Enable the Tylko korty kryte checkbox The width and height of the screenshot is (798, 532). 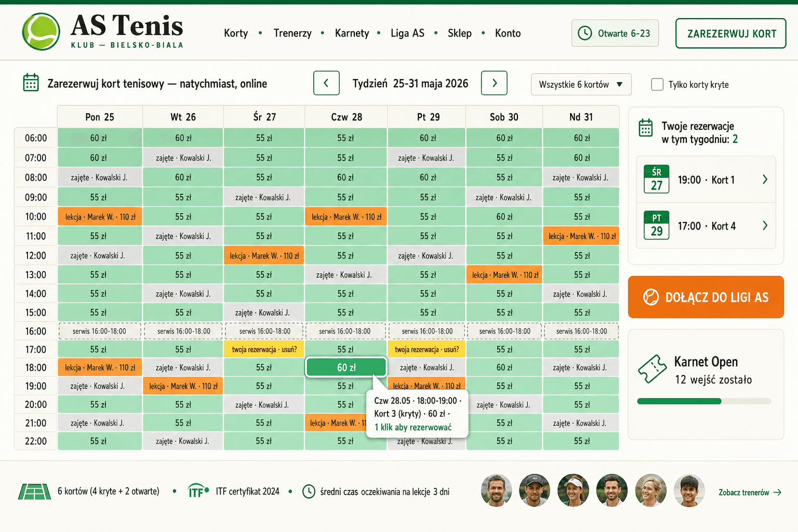tap(657, 84)
